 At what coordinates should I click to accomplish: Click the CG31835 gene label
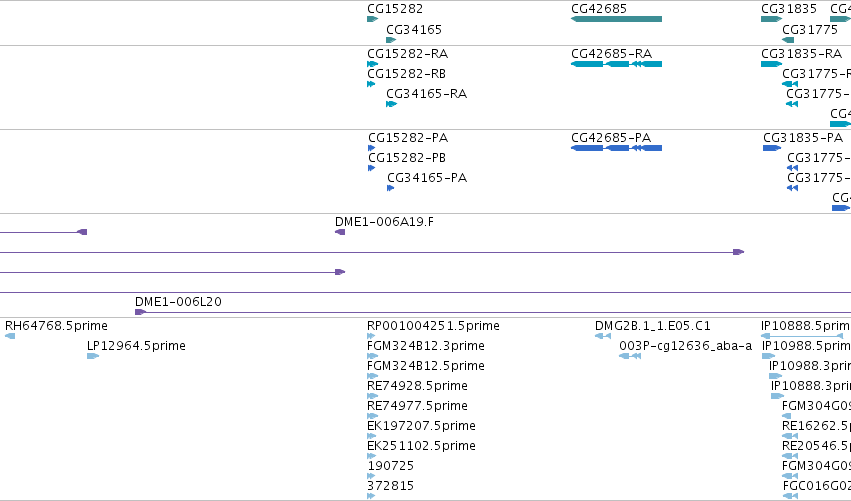coord(789,9)
